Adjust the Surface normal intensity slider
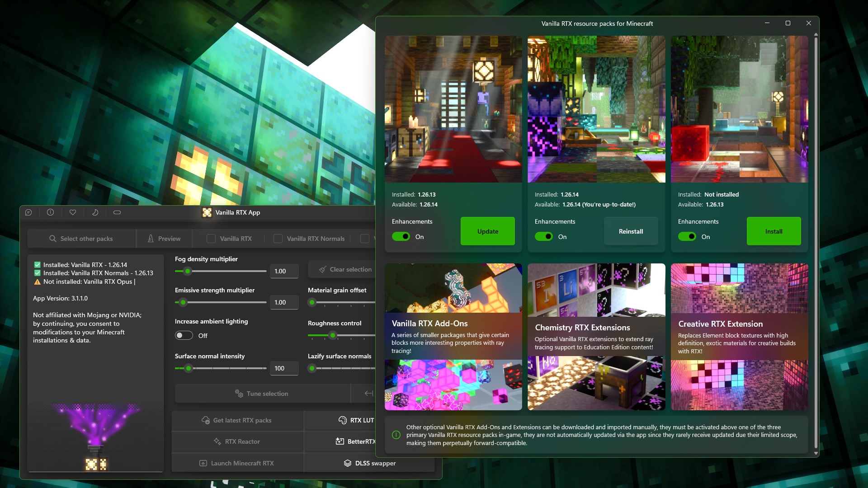This screenshot has width=868, height=488. pyautogui.click(x=221, y=368)
